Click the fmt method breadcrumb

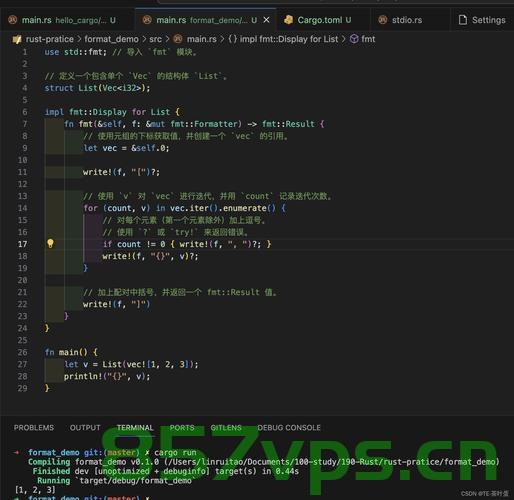(x=368, y=39)
